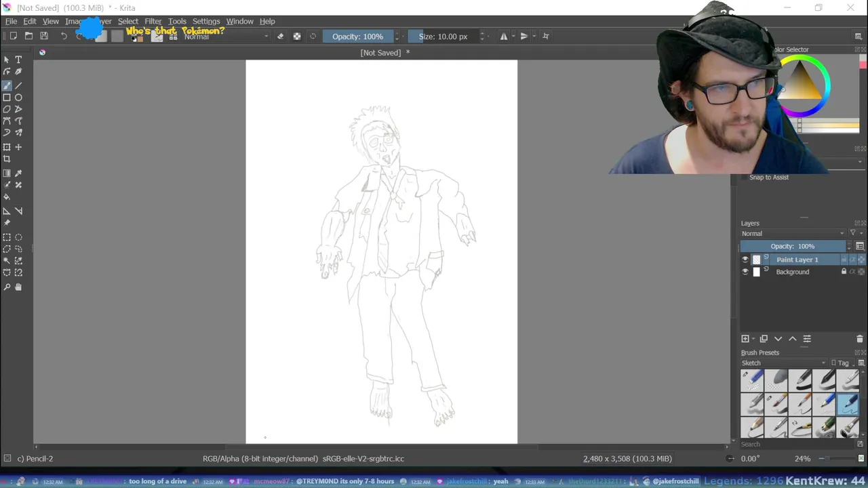Select the Move tool

pos(18,147)
